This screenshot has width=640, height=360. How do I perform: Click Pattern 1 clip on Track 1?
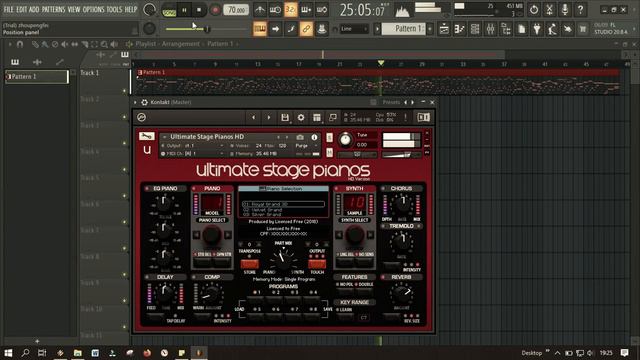pyautogui.click(x=378, y=82)
